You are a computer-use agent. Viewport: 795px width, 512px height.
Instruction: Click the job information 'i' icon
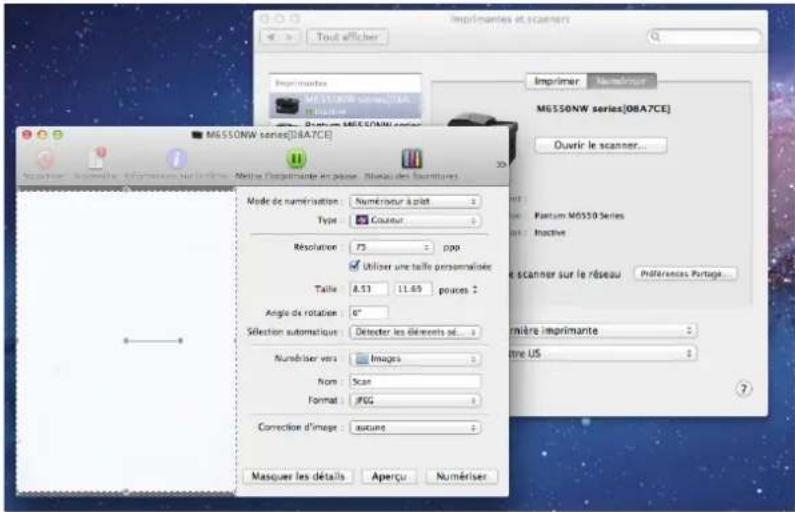coord(176,159)
